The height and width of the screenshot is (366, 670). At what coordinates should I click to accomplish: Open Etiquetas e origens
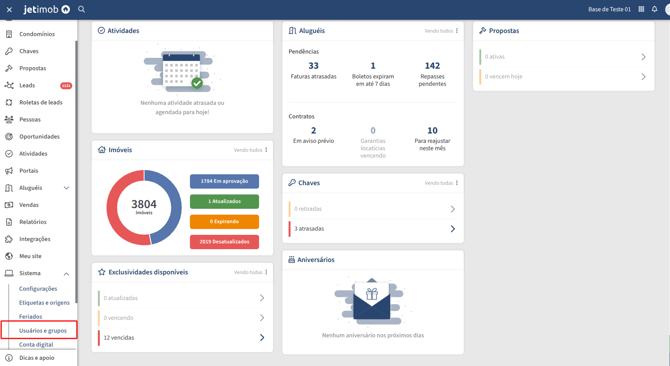tap(44, 302)
